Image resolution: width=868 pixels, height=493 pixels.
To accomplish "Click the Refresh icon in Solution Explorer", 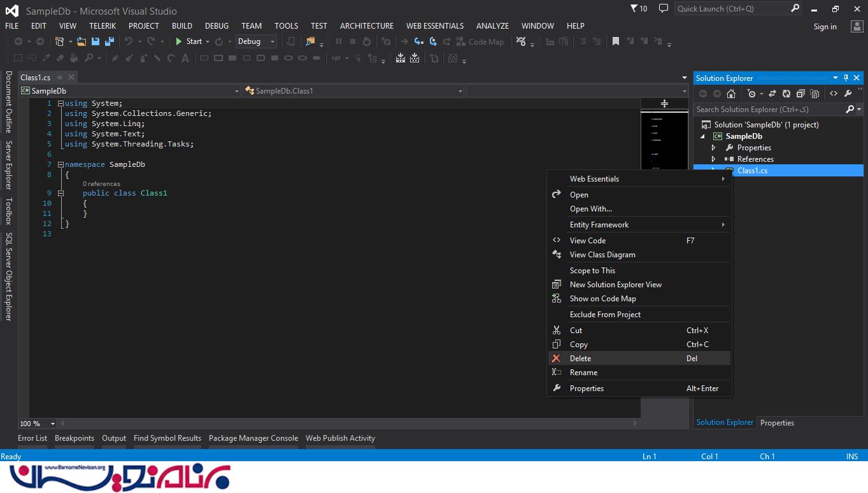I will coord(786,94).
